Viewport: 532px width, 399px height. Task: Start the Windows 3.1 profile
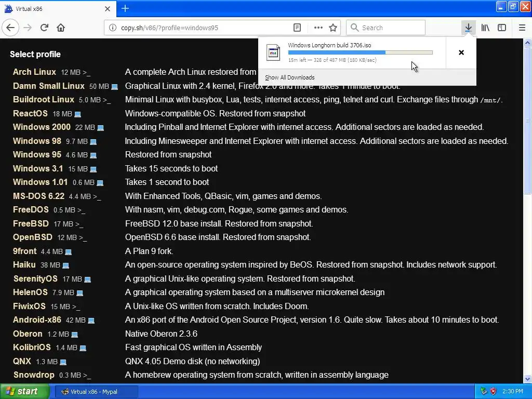(x=38, y=168)
